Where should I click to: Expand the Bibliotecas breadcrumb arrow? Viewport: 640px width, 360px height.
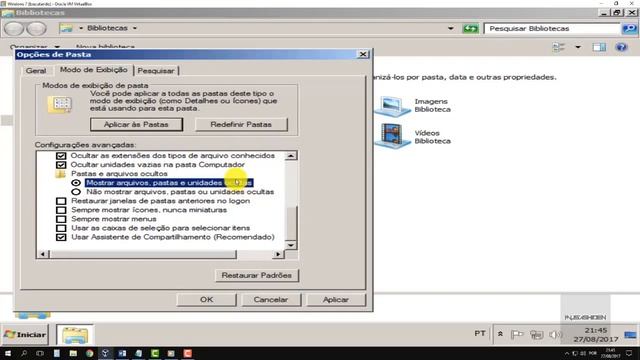[135, 28]
